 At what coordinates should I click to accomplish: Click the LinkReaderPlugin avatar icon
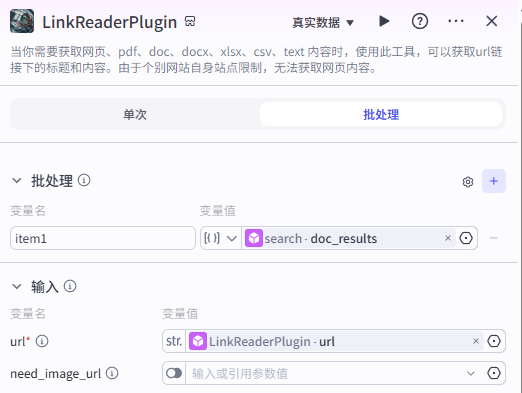[22, 21]
